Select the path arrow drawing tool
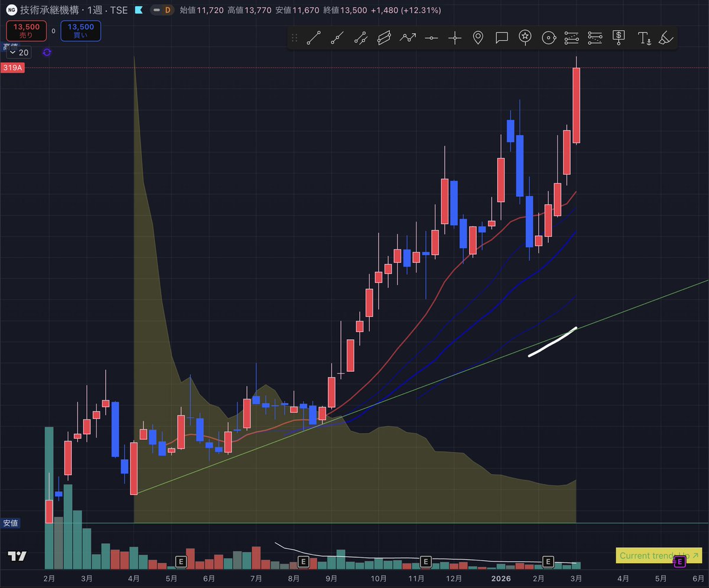This screenshot has width=709, height=588. [x=408, y=38]
